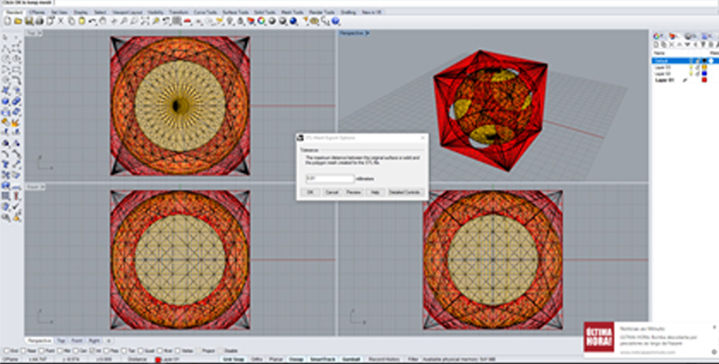Toggle Ortho mode in status bar
Viewport: 719px width, 364px height.
[257, 359]
